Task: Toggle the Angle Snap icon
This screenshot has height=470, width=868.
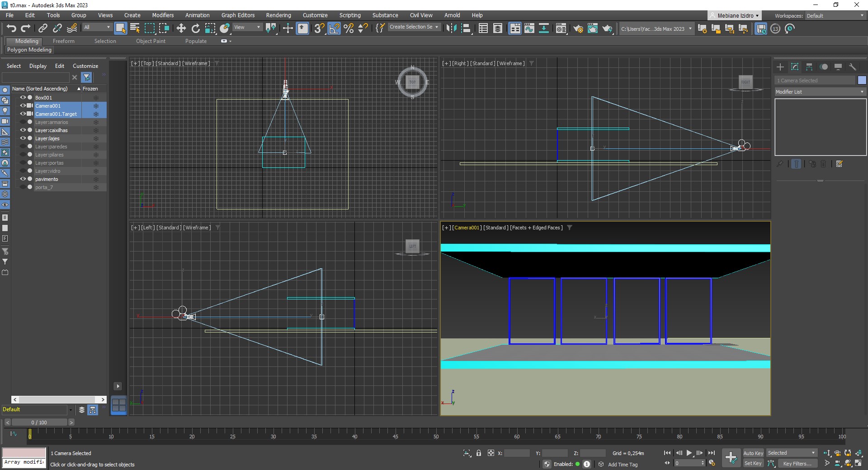Action: coord(334,28)
